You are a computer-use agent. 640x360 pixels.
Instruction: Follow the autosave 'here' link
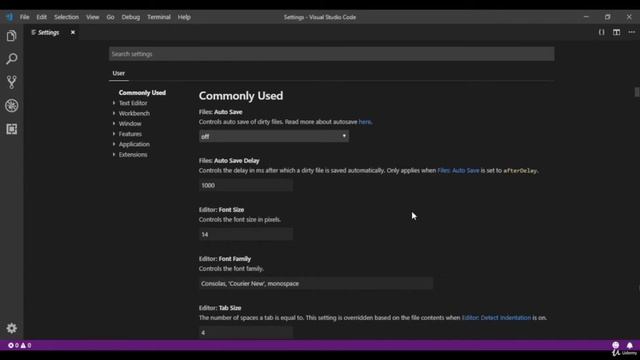365,122
